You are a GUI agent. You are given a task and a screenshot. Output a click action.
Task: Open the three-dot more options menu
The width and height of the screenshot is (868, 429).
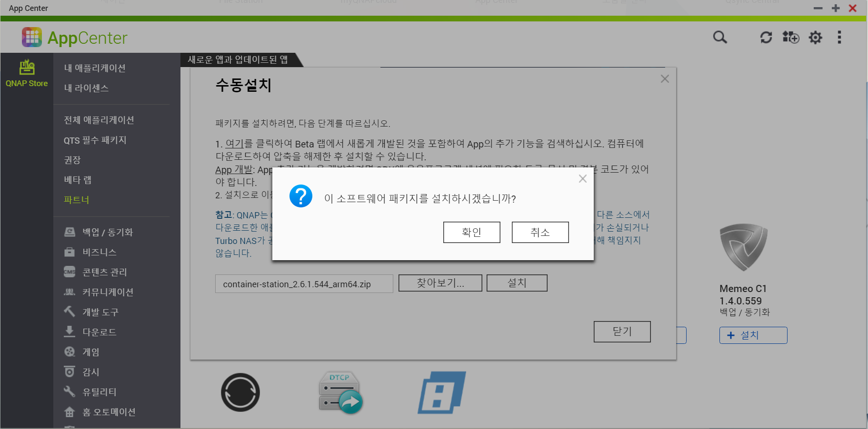(x=839, y=37)
